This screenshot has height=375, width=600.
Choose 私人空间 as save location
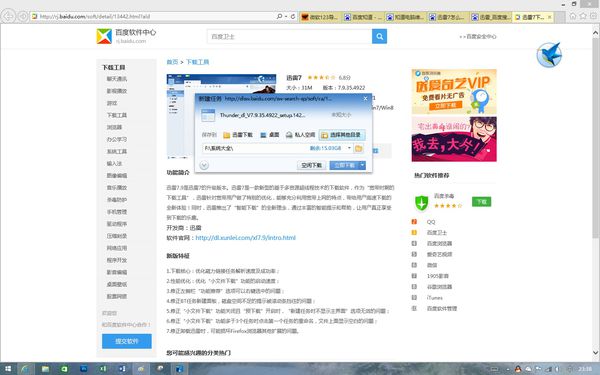point(300,135)
